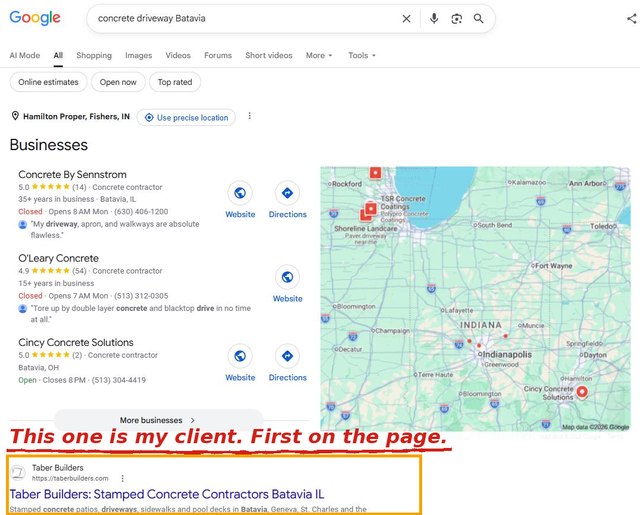Viewport: 640px width, 515px height.
Task: Click the https://taberbuilders.com URL text
Action: tap(70, 478)
